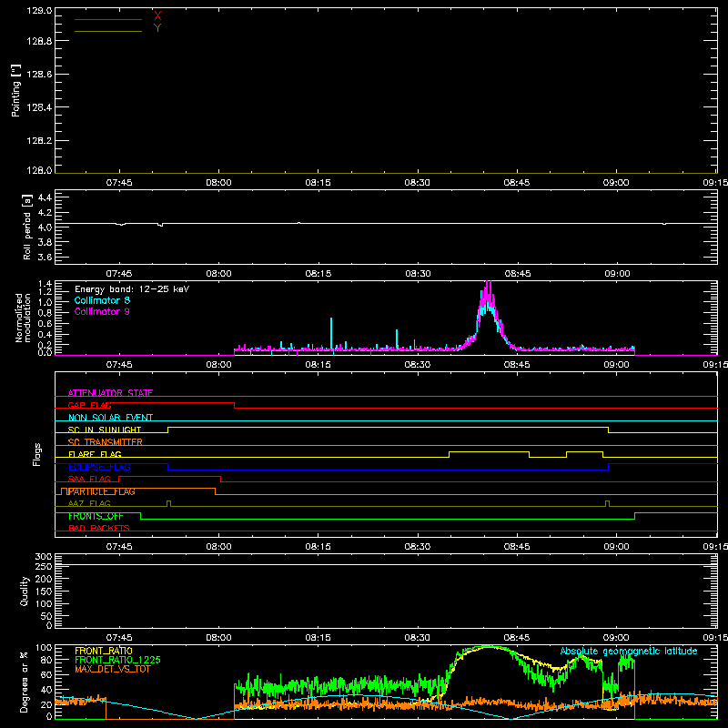This screenshot has height=728, width=728.
Task: Click the tall cyan spike near 08:17
Action: 331,332
